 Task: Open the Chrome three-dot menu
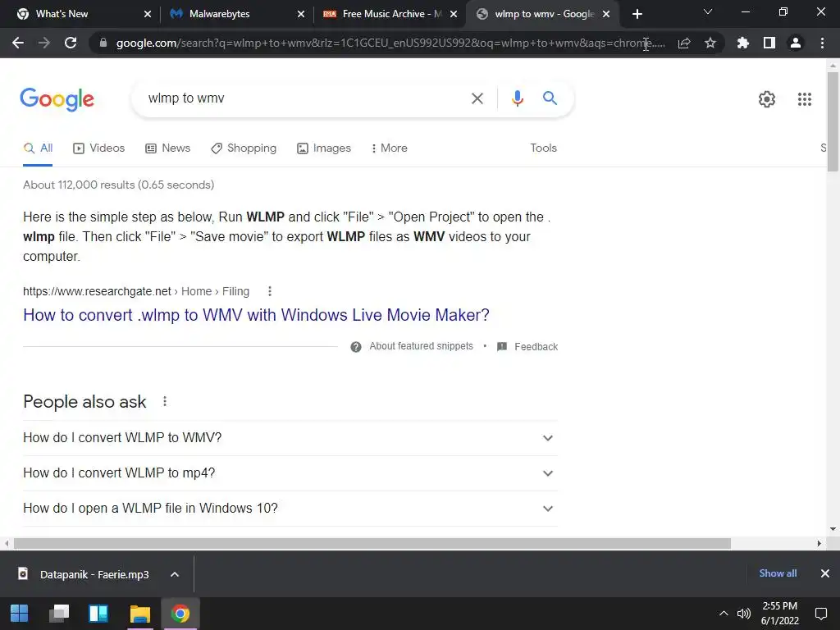pyautogui.click(x=822, y=43)
